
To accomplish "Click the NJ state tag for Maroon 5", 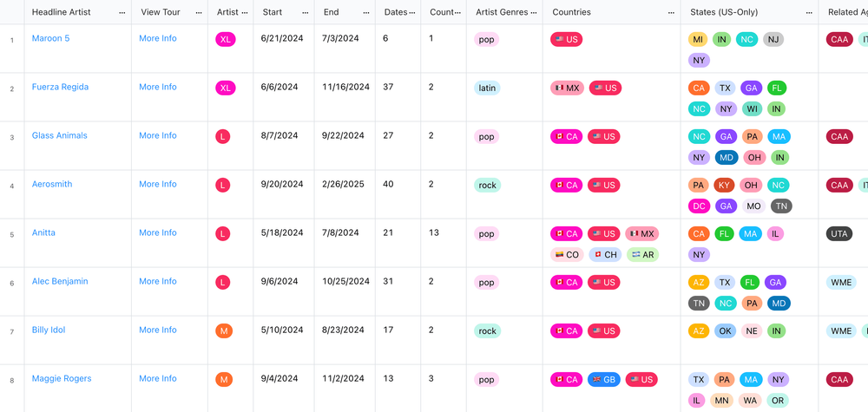I will pyautogui.click(x=773, y=39).
